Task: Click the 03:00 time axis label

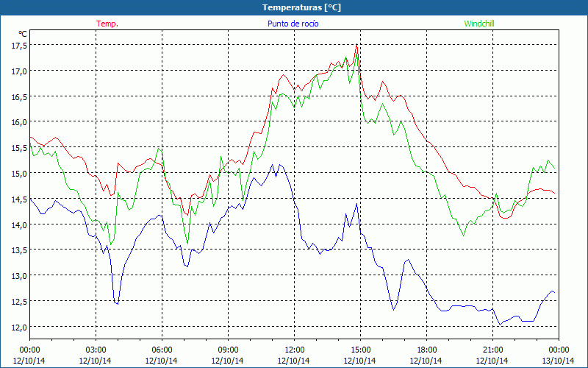Action: [96, 350]
